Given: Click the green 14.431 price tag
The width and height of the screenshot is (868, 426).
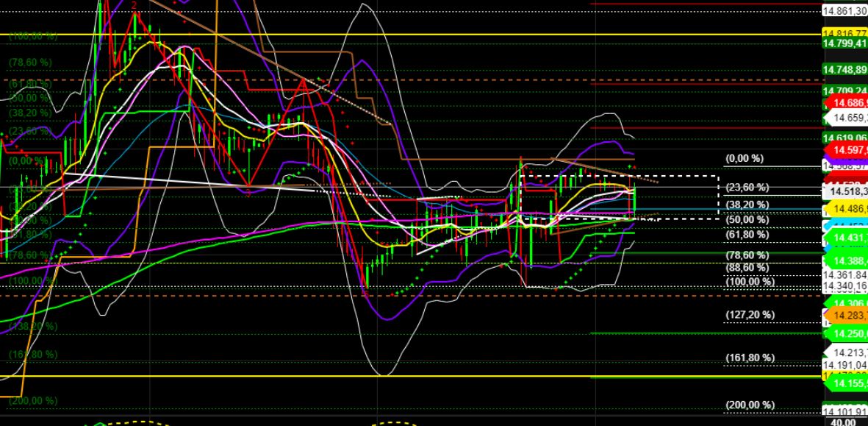Looking at the screenshot, I should 845,237.
